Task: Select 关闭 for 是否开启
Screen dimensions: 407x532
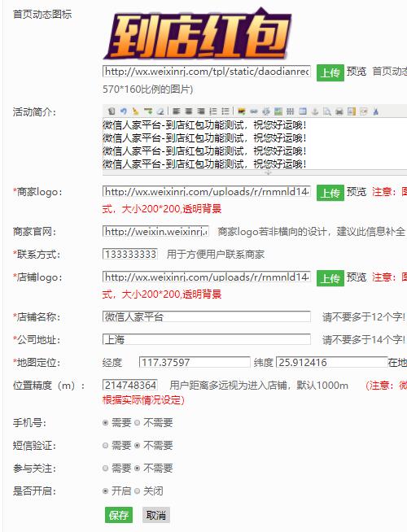Action: (x=137, y=491)
